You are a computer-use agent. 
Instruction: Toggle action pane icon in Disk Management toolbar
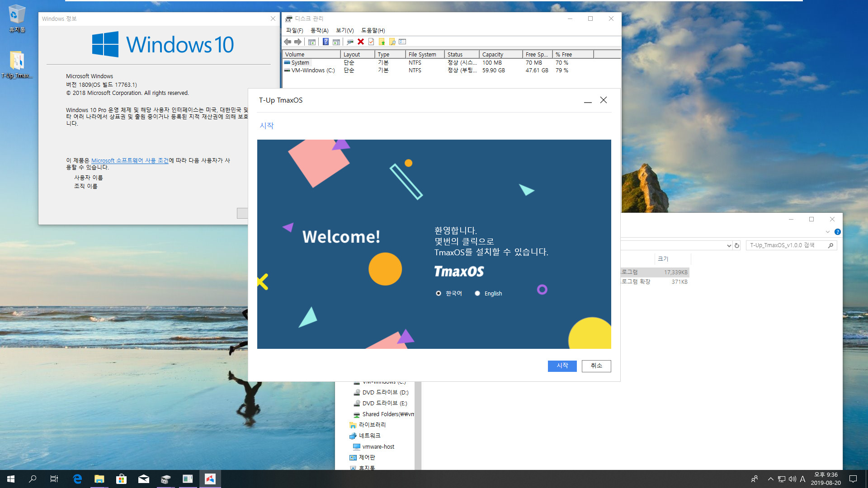pyautogui.click(x=336, y=42)
